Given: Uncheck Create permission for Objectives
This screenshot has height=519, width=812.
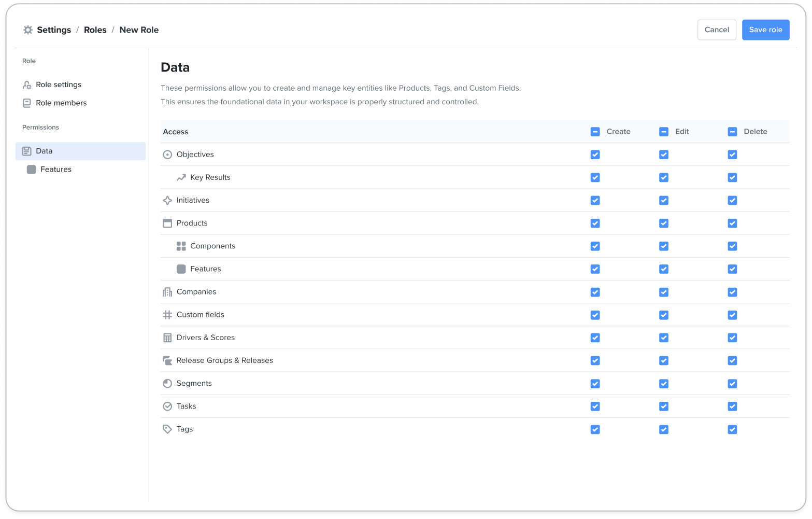Looking at the screenshot, I should point(595,155).
